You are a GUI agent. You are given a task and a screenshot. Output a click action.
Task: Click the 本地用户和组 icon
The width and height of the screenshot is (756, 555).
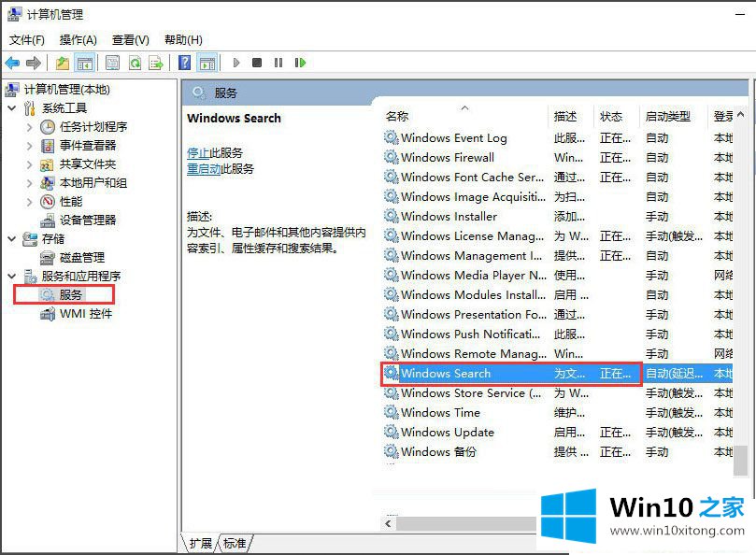[48, 183]
